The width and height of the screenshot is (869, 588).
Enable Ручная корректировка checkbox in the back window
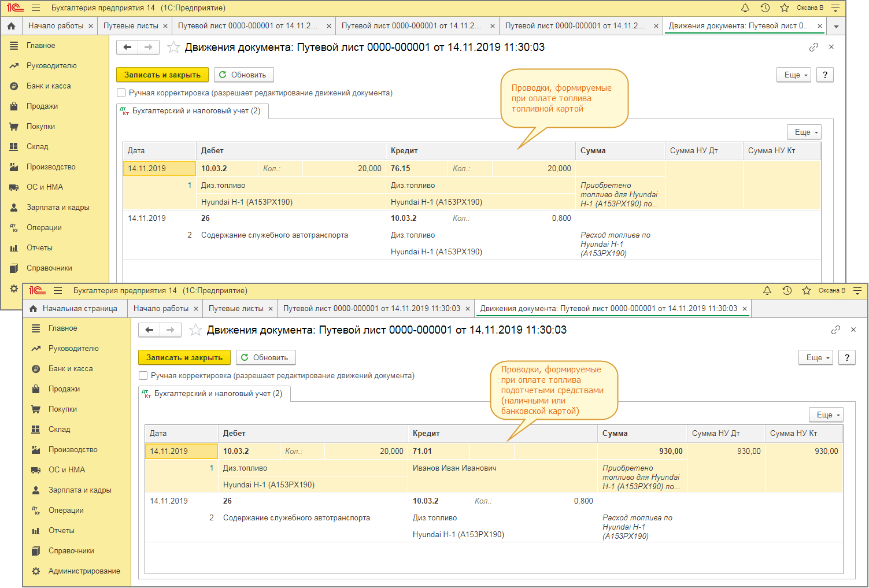[x=121, y=93]
